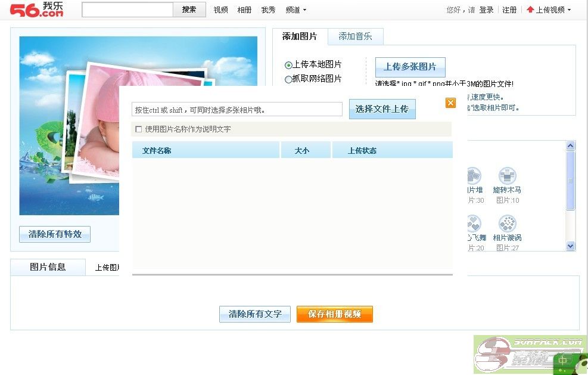588x375 pixels.
Task: Choose the partially hidden 片堆 effect icon
Action: (x=473, y=176)
